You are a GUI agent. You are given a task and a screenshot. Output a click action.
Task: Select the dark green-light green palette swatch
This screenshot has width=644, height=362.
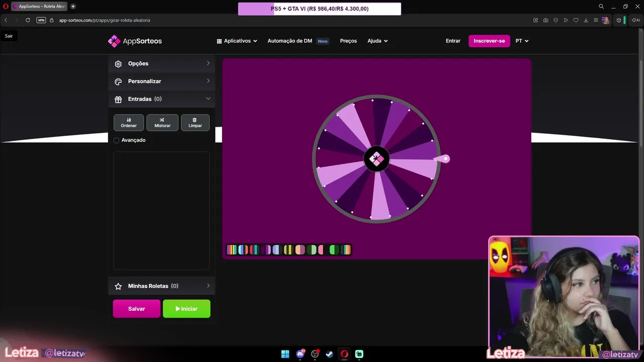(x=311, y=250)
